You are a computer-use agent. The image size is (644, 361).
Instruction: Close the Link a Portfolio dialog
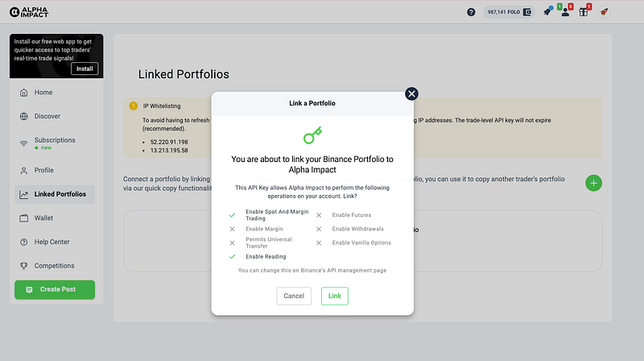coord(412,93)
